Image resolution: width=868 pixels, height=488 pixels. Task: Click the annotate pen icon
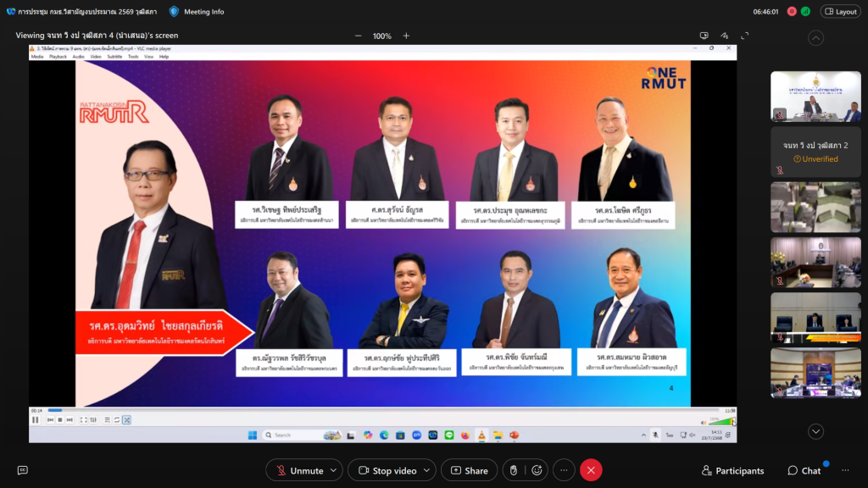coord(725,36)
